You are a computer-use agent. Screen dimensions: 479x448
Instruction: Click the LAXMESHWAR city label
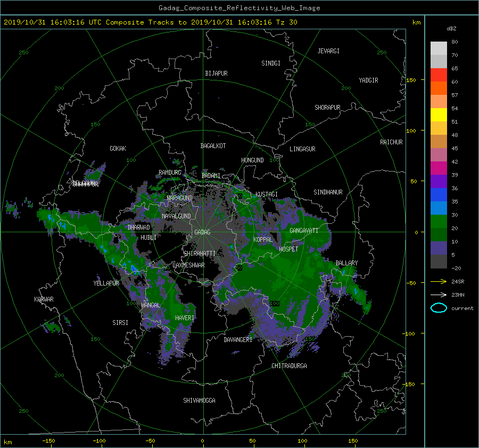tap(188, 265)
